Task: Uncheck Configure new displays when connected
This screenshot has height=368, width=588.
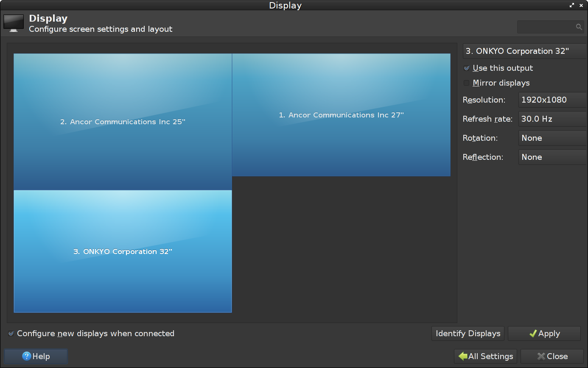Action: (11, 334)
